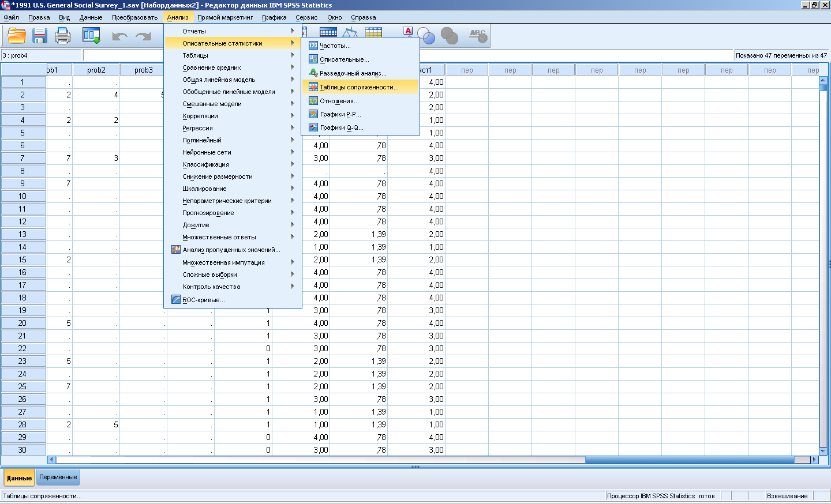Image resolution: width=831 pixels, height=504 pixels.
Task: Select the prob2 column header
Action: (x=96, y=70)
